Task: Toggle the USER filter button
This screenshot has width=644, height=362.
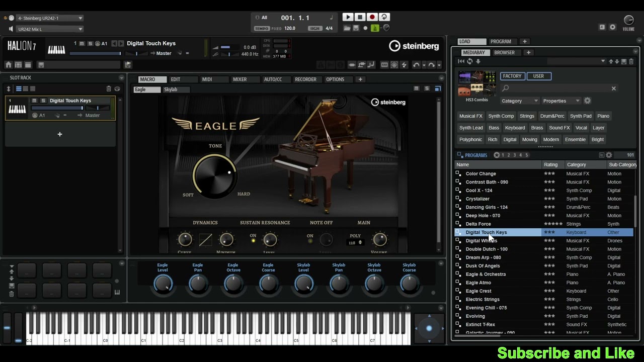Action: point(538,76)
